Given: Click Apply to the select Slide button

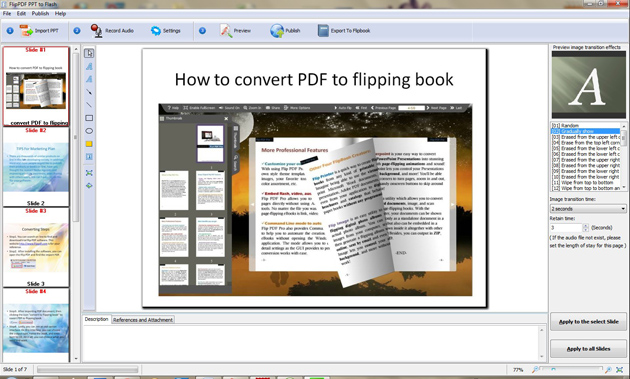Looking at the screenshot, I should point(588,322).
